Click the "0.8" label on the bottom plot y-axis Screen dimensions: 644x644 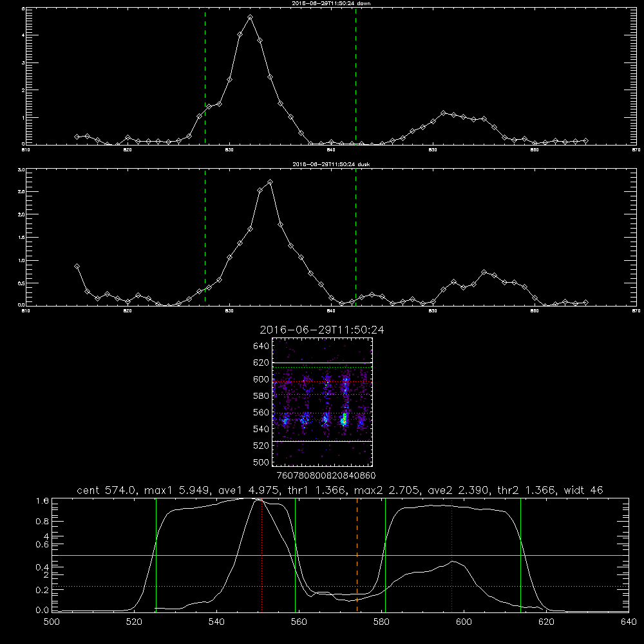tap(43, 521)
